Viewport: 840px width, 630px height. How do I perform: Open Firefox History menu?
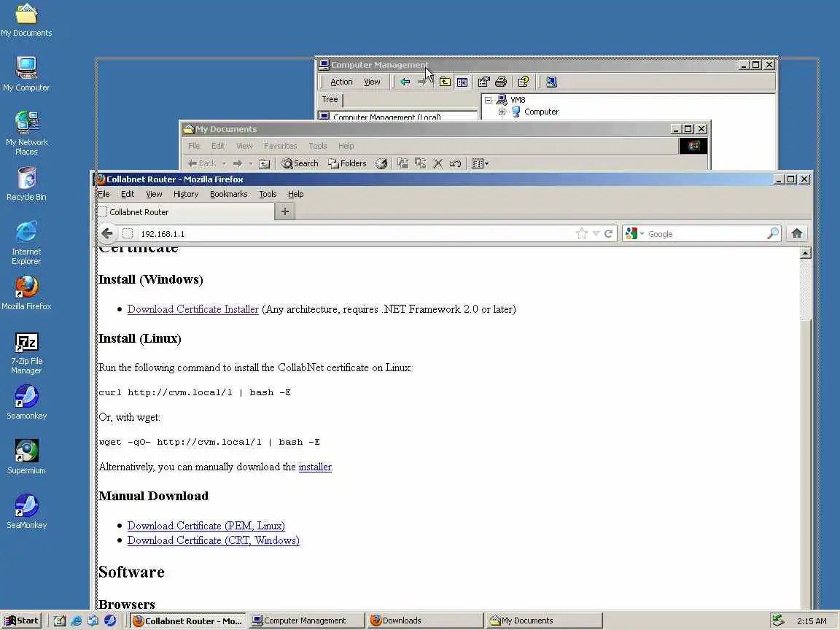(x=186, y=194)
